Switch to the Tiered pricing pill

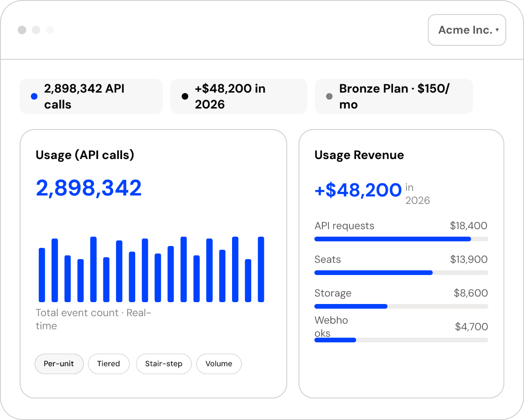pyautogui.click(x=109, y=364)
